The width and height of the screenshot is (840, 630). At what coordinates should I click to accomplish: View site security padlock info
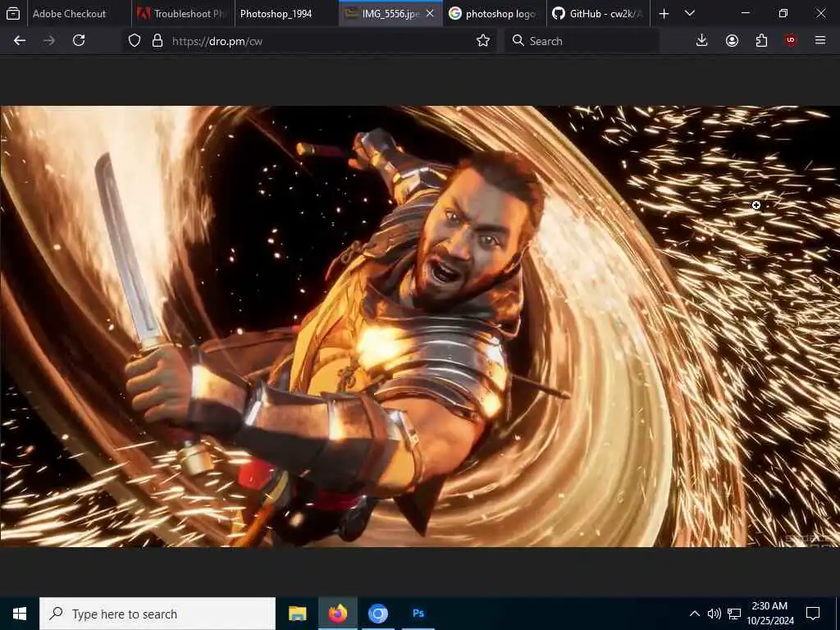tap(157, 41)
